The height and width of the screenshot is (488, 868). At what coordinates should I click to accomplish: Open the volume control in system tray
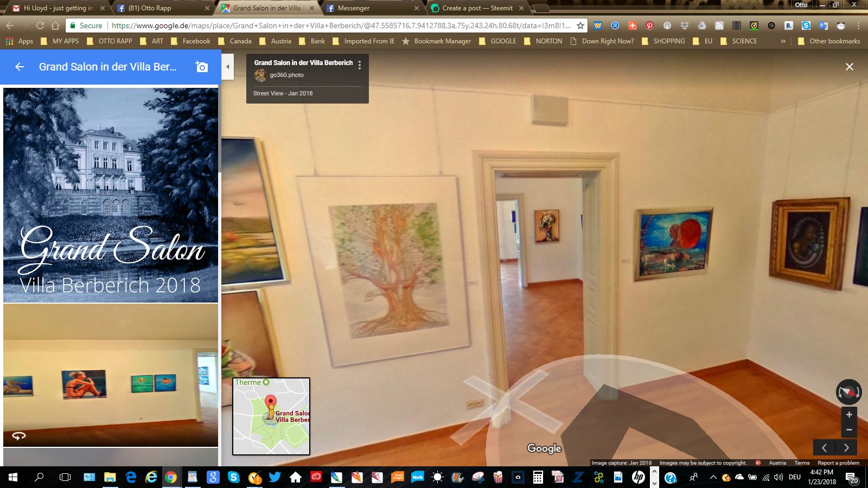(x=778, y=477)
